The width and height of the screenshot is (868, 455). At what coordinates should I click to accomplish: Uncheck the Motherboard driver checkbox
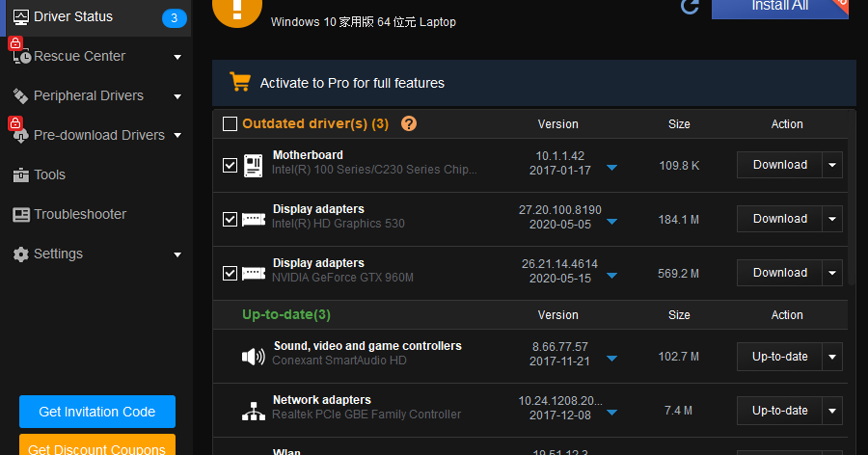pos(230,166)
